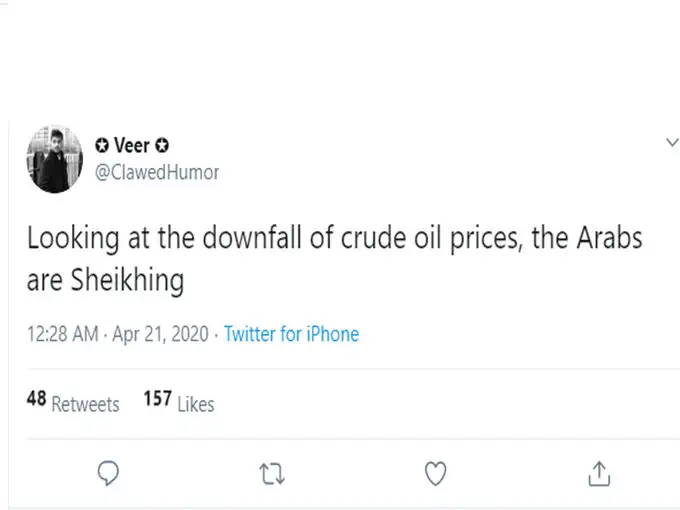Click the Retweets label text
Viewport: 680px width, 510px height.
coord(85,405)
